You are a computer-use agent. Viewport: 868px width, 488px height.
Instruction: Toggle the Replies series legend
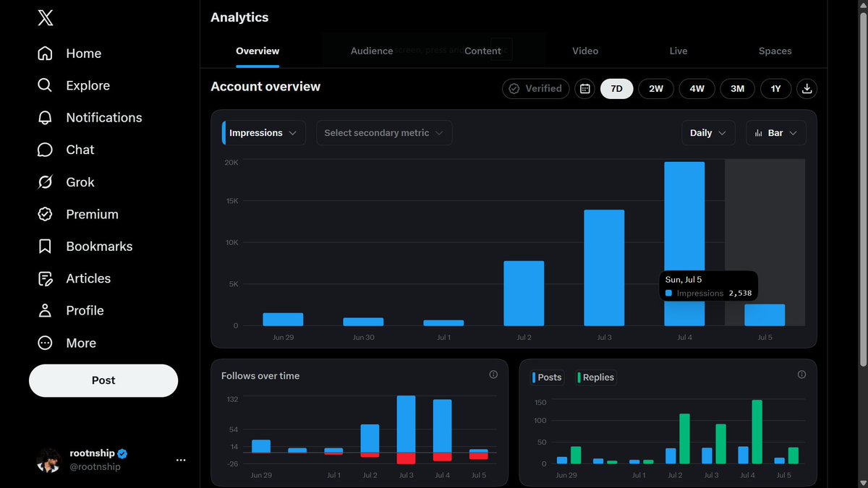pyautogui.click(x=596, y=377)
